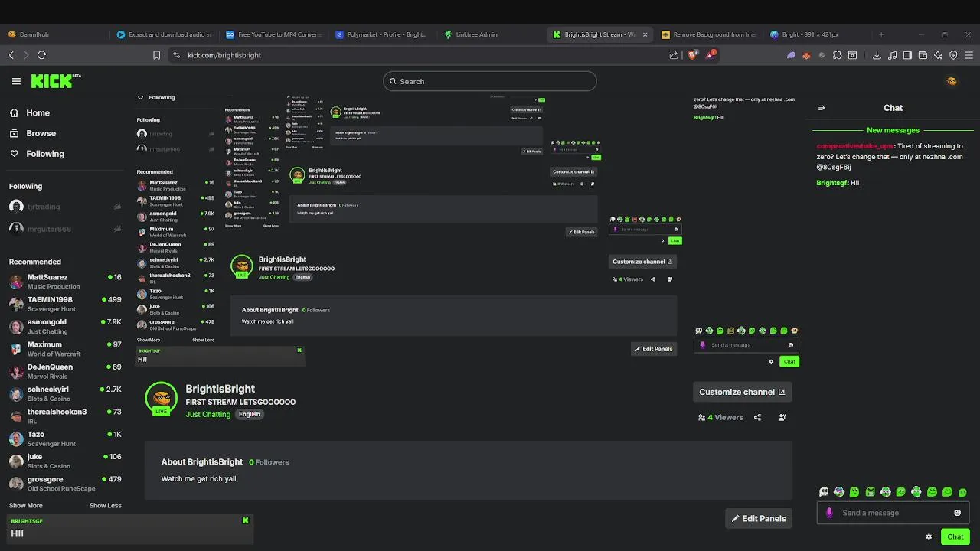Viewport: 980px width, 551px height.
Task: Click the user icon right of share
Action: point(782,417)
